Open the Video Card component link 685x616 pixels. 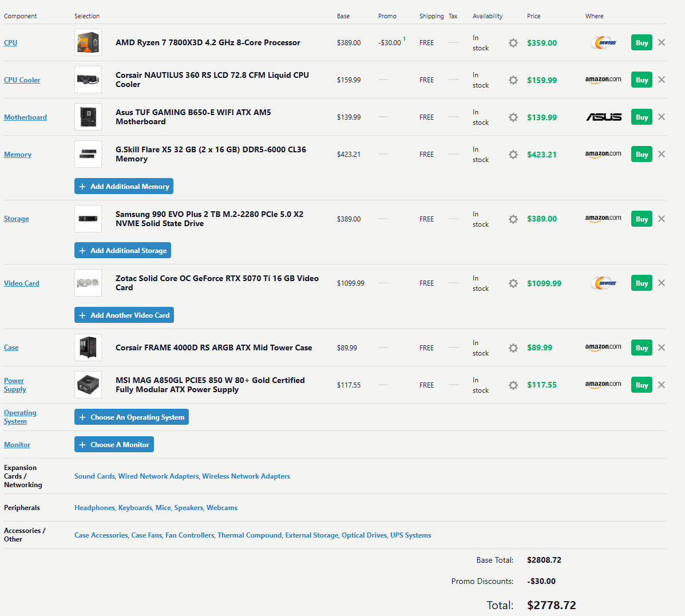click(x=21, y=283)
